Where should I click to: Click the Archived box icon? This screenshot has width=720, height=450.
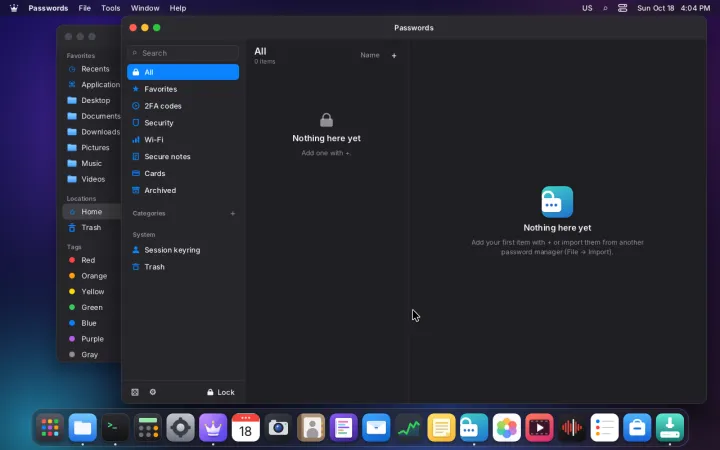pyautogui.click(x=135, y=190)
